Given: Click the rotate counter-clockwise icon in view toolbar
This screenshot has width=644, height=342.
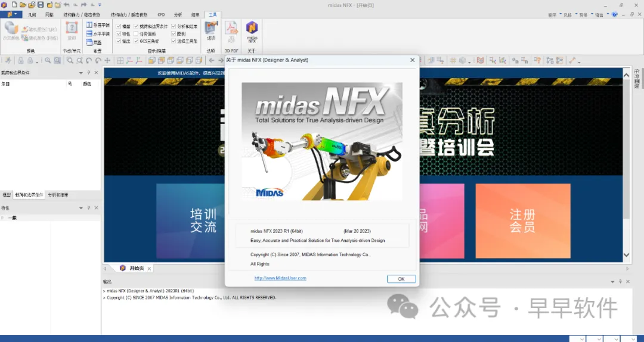Looking at the screenshot, I should coord(89,61).
